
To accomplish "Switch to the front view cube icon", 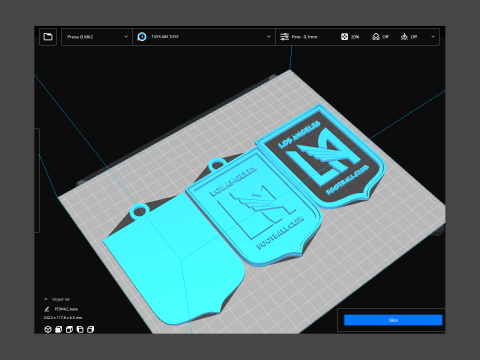I will click(58, 329).
